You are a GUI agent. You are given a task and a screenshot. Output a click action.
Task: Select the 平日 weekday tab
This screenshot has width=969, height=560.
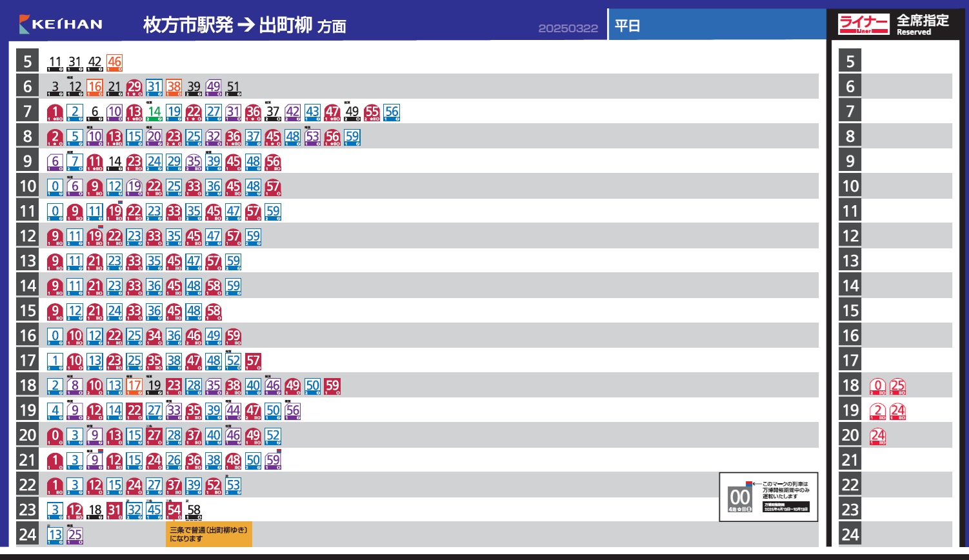pyautogui.click(x=627, y=26)
